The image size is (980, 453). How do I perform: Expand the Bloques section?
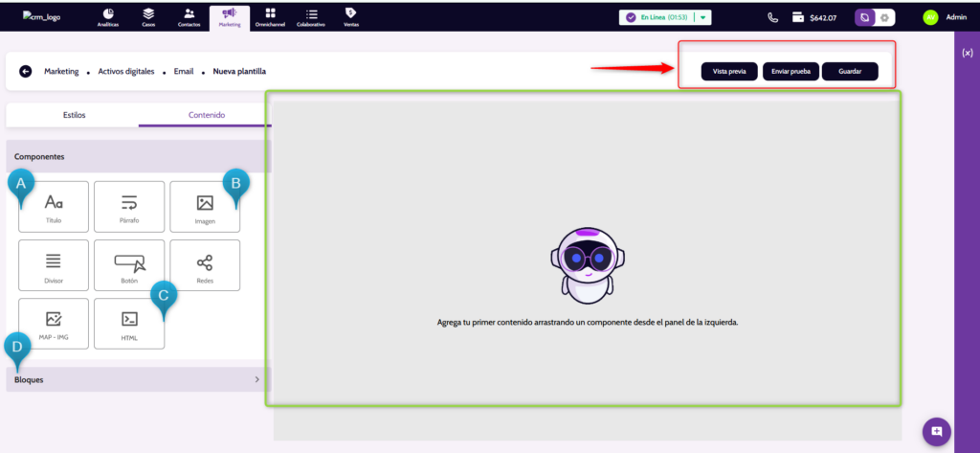139,379
